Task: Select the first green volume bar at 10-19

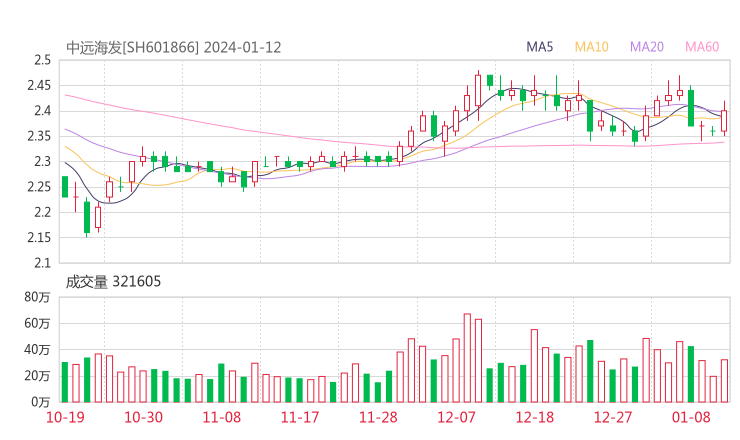Action: click(65, 382)
